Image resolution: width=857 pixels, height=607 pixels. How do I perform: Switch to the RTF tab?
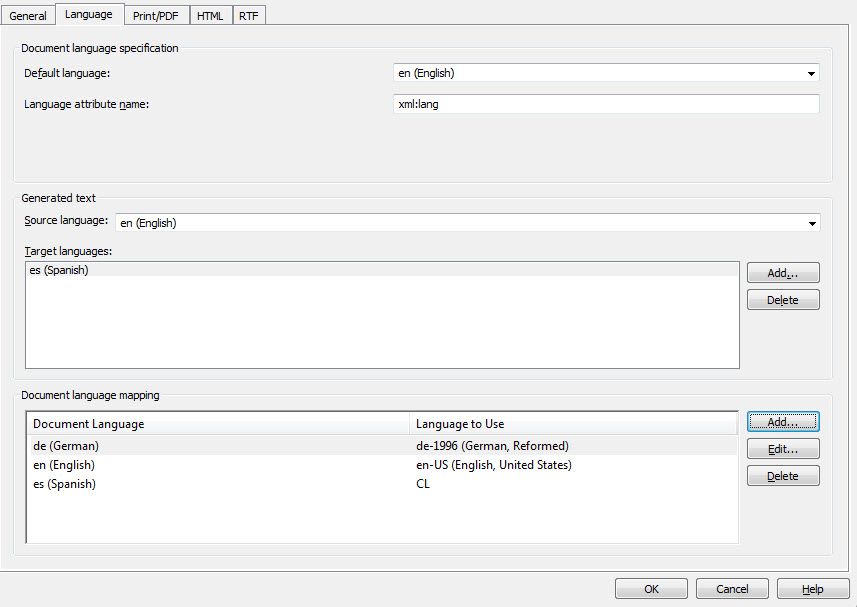[x=249, y=16]
